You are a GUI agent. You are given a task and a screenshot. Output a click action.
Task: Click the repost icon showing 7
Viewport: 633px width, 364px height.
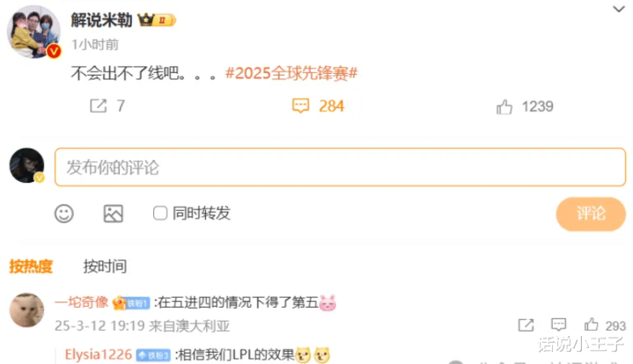(98, 106)
